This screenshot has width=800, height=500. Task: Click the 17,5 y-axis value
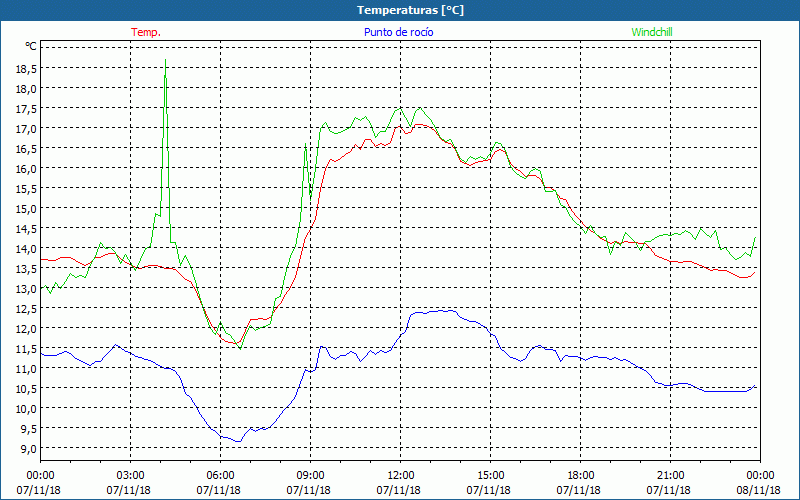click(26, 108)
